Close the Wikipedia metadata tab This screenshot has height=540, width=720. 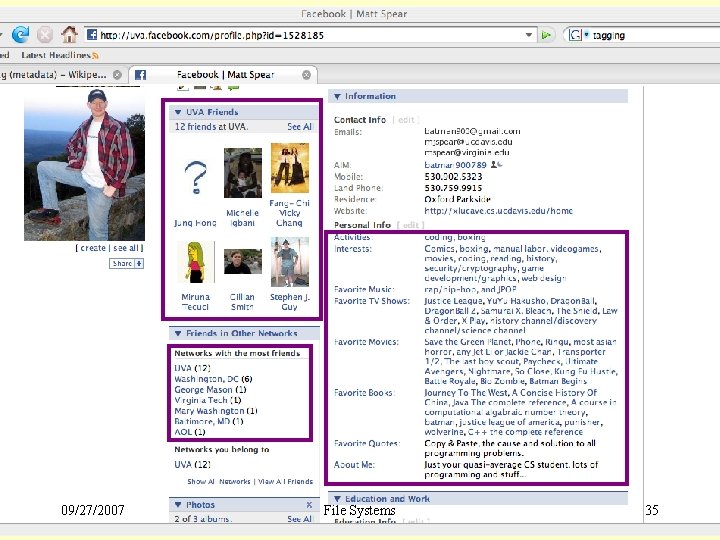[118, 75]
